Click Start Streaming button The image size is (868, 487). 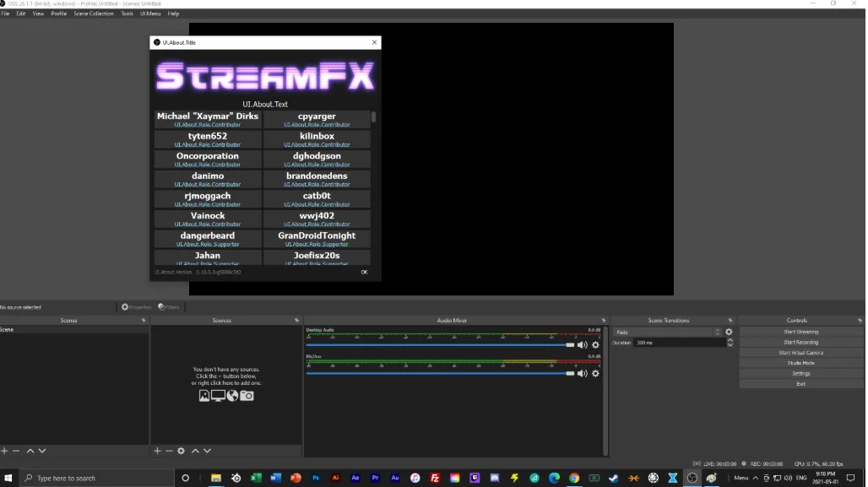point(801,332)
